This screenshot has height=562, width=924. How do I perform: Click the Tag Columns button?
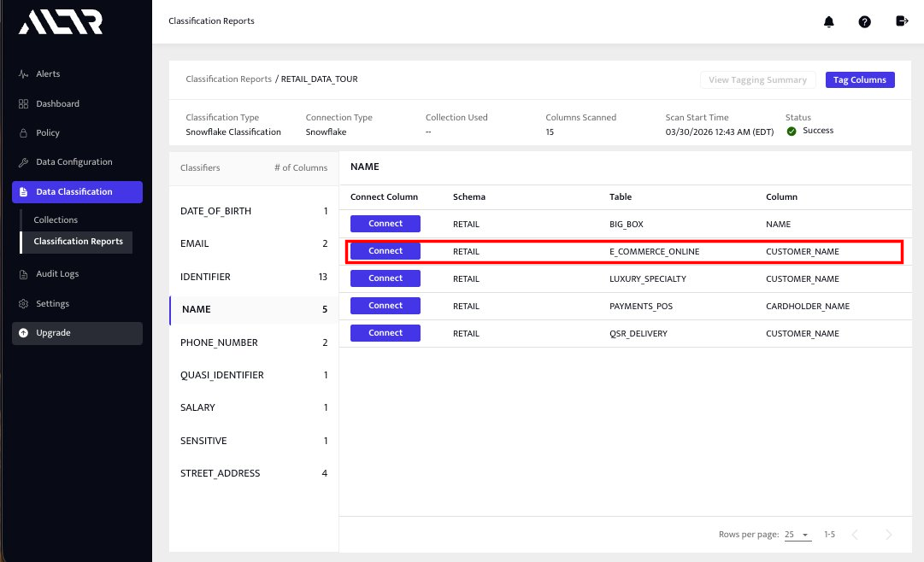859,79
